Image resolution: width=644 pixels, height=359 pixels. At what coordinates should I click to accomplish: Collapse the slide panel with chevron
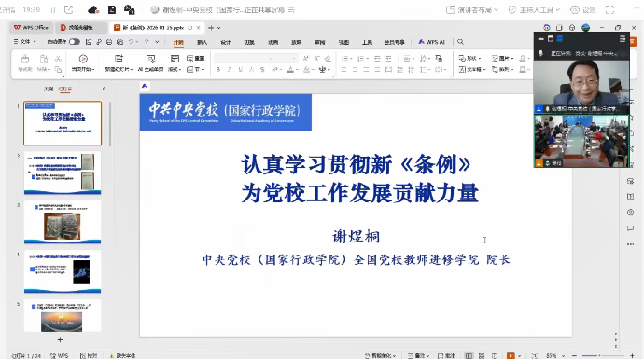104,89
